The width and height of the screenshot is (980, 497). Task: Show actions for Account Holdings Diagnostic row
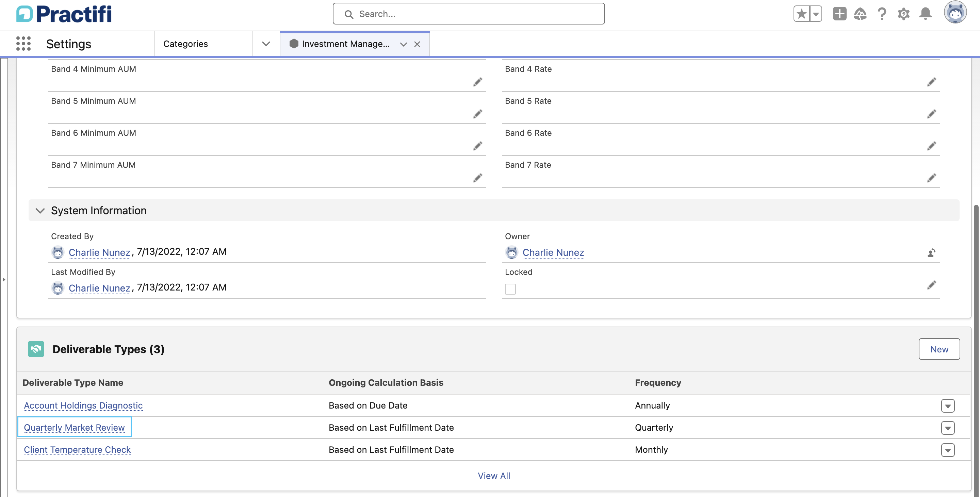[x=948, y=406]
